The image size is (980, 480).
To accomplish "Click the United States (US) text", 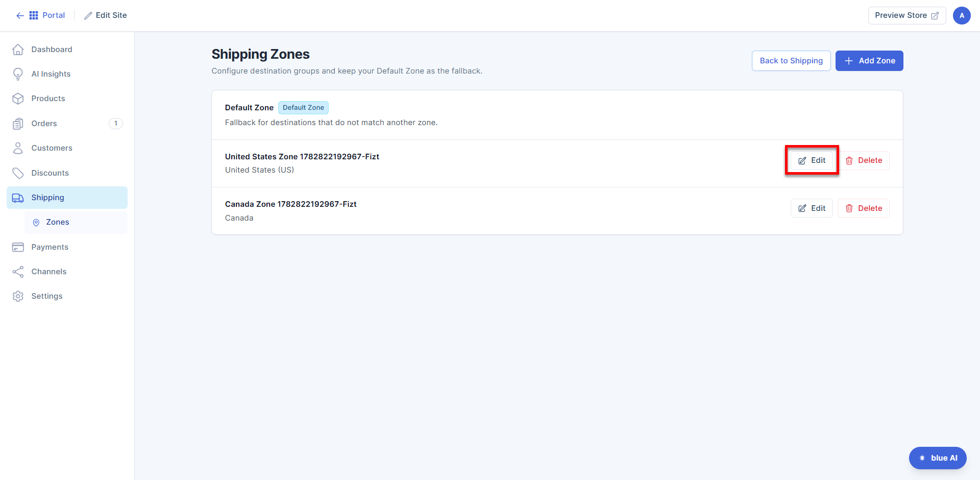I will pyautogui.click(x=259, y=170).
